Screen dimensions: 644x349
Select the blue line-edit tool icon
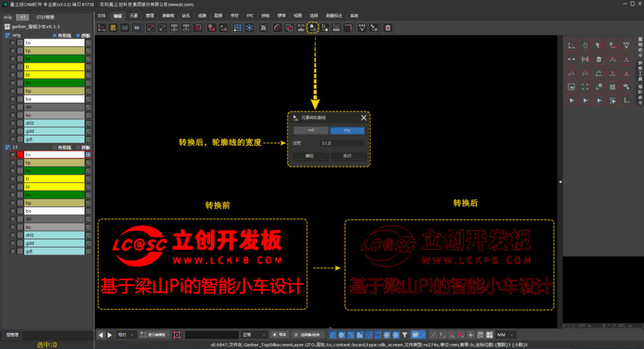click(x=162, y=28)
